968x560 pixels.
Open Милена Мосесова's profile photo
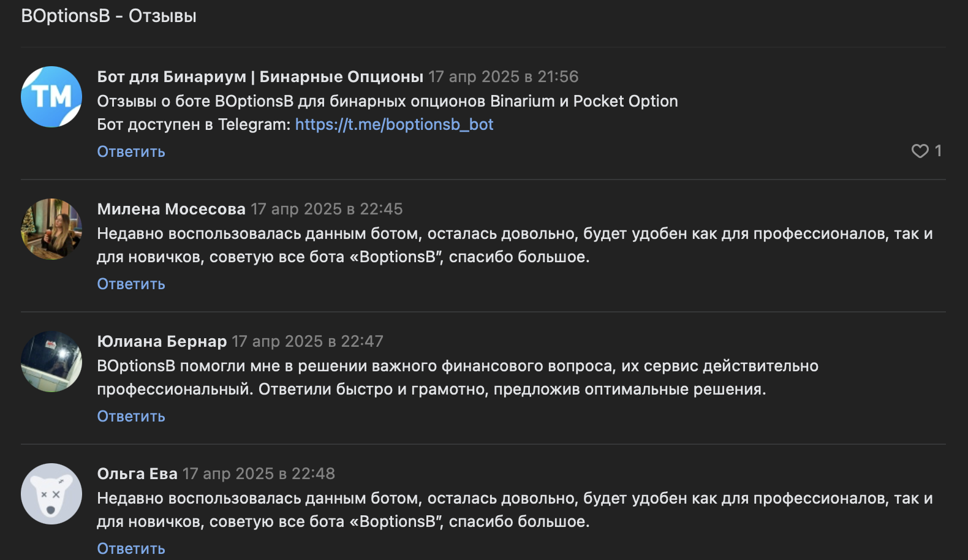[x=51, y=229]
